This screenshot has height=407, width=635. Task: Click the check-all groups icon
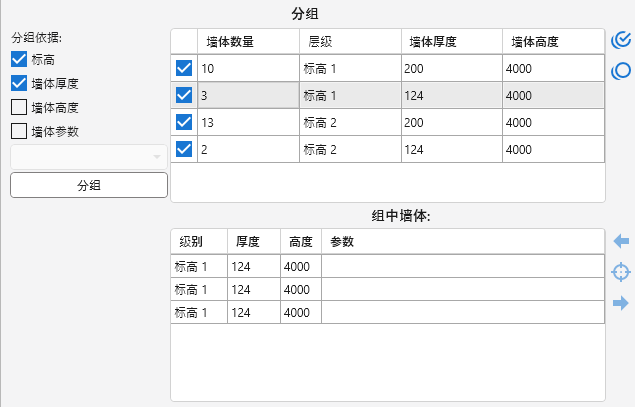coord(621,41)
